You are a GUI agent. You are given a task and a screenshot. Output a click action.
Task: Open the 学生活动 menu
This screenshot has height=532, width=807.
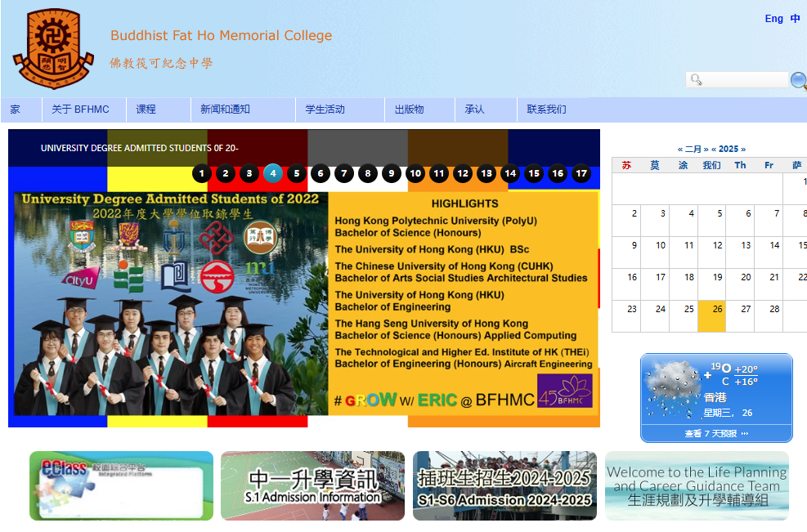340,110
